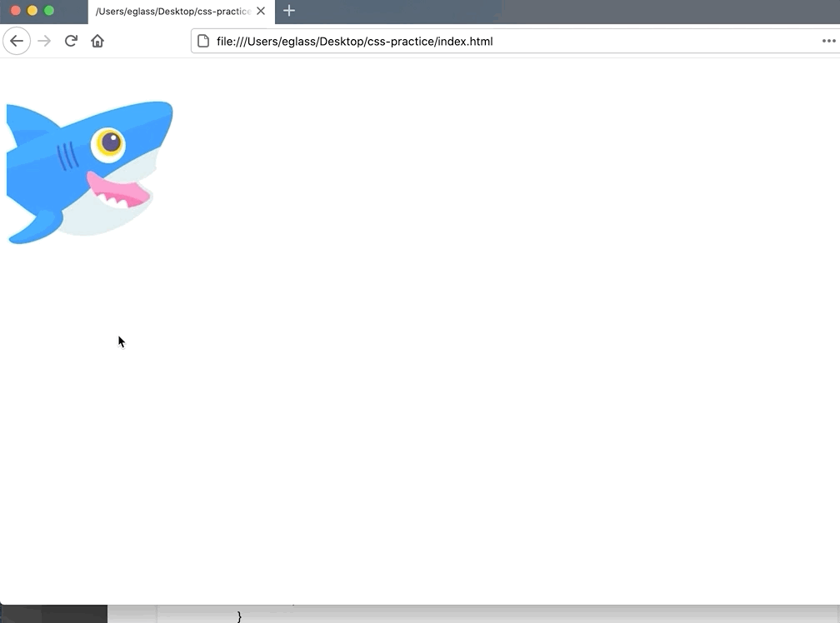Go back to the previous page
The height and width of the screenshot is (623, 840).
[x=17, y=41]
